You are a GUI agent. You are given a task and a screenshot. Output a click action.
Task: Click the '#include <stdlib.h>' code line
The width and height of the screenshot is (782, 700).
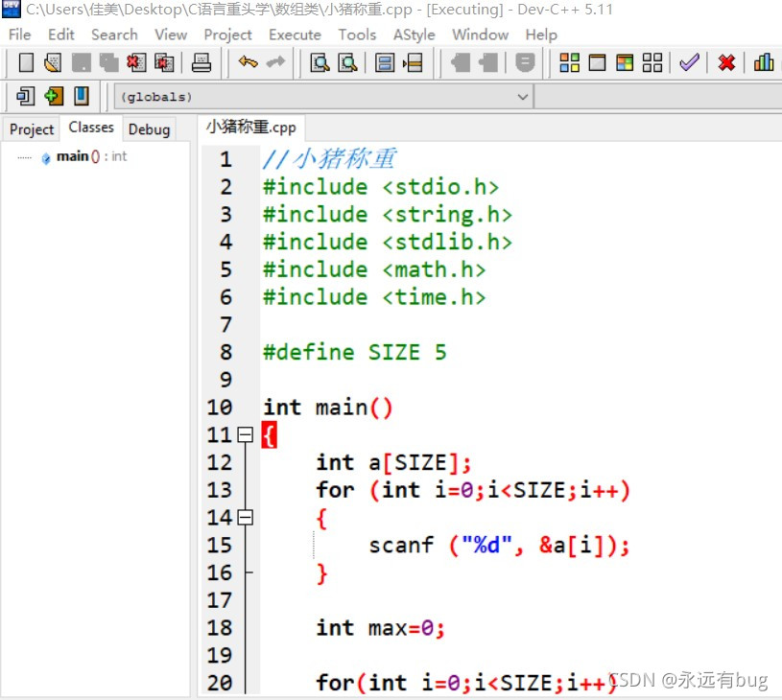[388, 243]
